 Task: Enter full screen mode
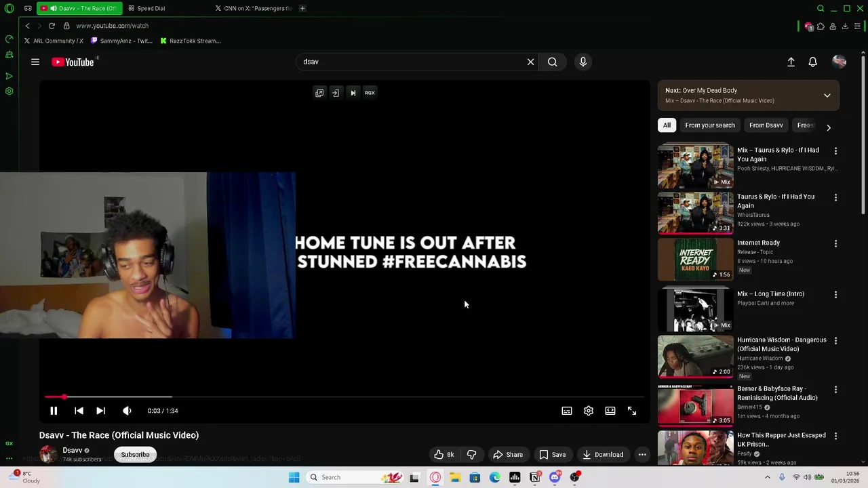(632, 411)
